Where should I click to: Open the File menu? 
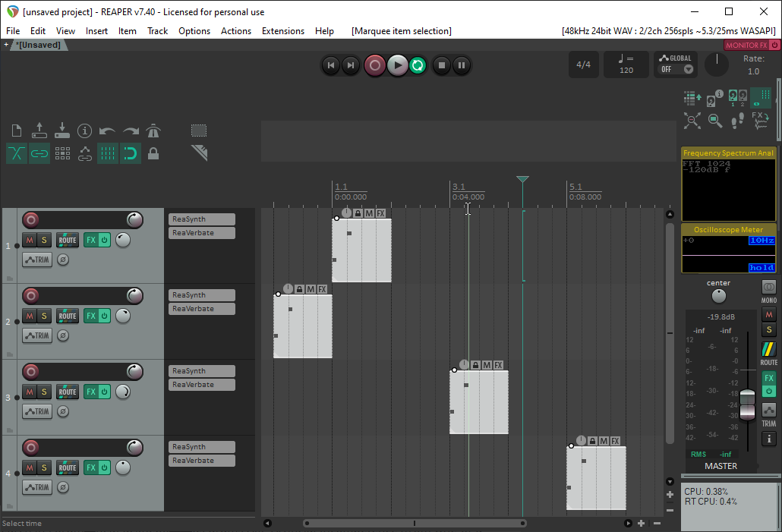[x=13, y=31]
